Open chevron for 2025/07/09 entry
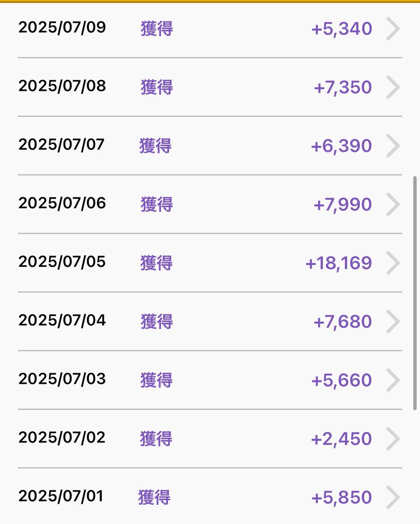Image resolution: width=420 pixels, height=524 pixels. [x=393, y=29]
